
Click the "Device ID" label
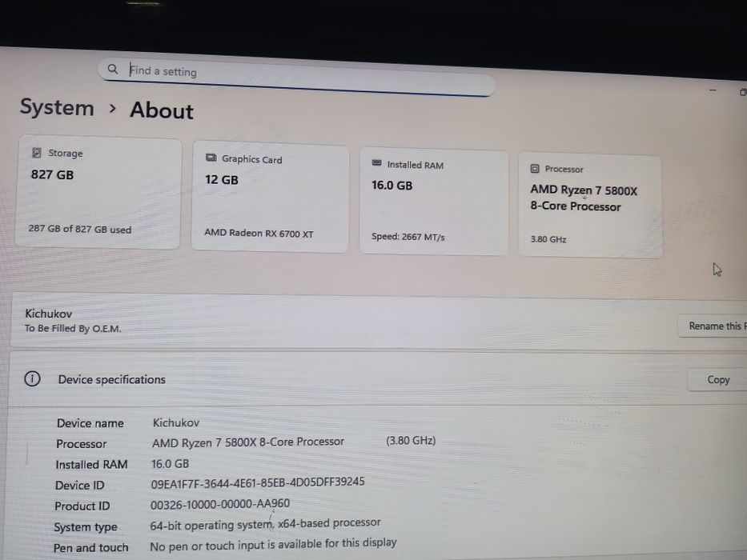(x=79, y=486)
